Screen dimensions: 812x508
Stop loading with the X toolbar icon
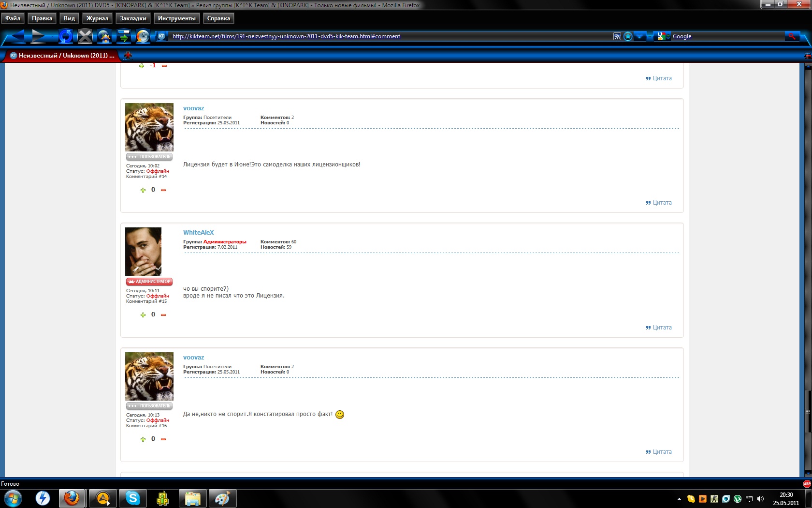pyautogui.click(x=85, y=36)
